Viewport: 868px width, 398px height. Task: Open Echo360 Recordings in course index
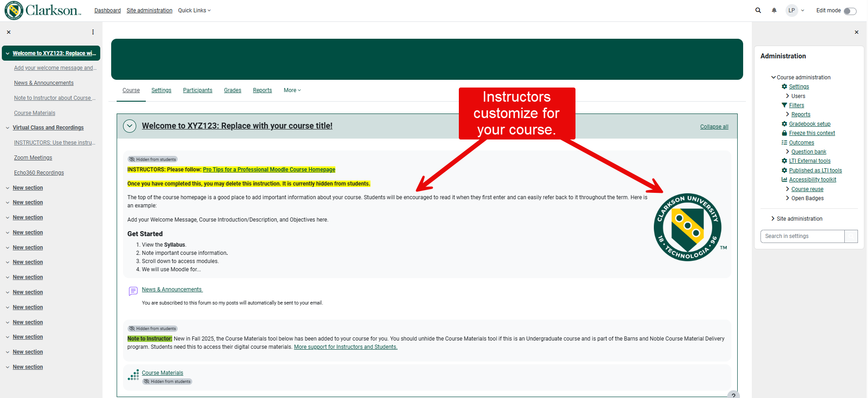pos(39,173)
